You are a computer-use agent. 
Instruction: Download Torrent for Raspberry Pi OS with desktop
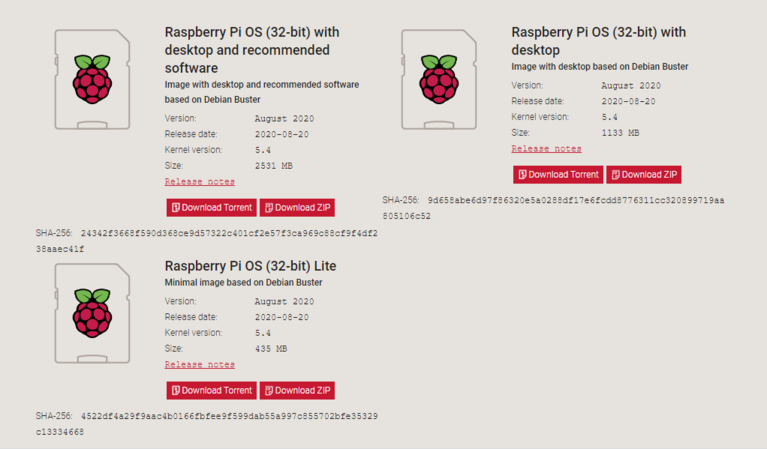click(558, 174)
